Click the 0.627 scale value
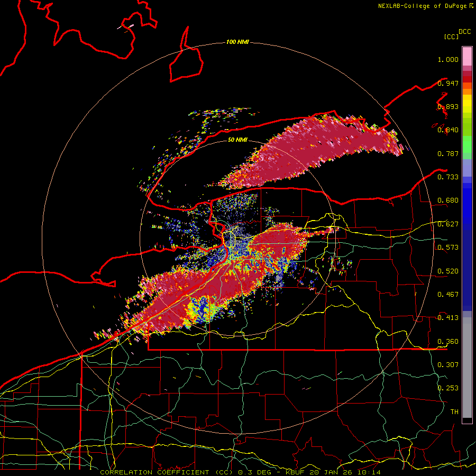This screenshot has height=476, width=476. [448, 224]
